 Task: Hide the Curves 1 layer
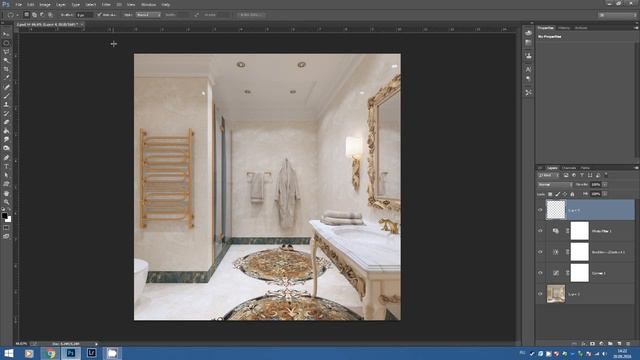pos(540,273)
